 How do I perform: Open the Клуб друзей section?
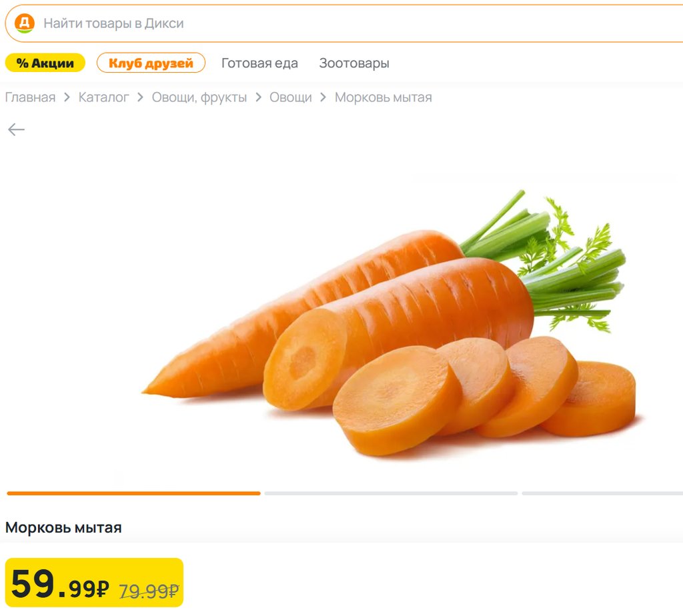(x=151, y=63)
